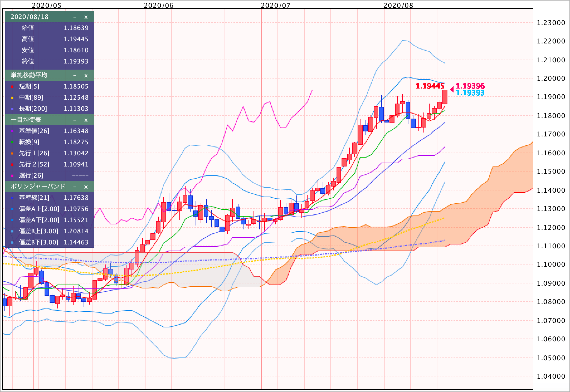Click the 1.04000 price axis label
570x392 pixels.
(x=551, y=376)
